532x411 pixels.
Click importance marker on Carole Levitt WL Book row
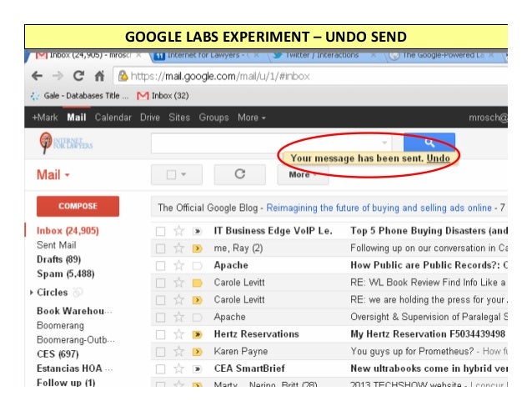[197, 283]
